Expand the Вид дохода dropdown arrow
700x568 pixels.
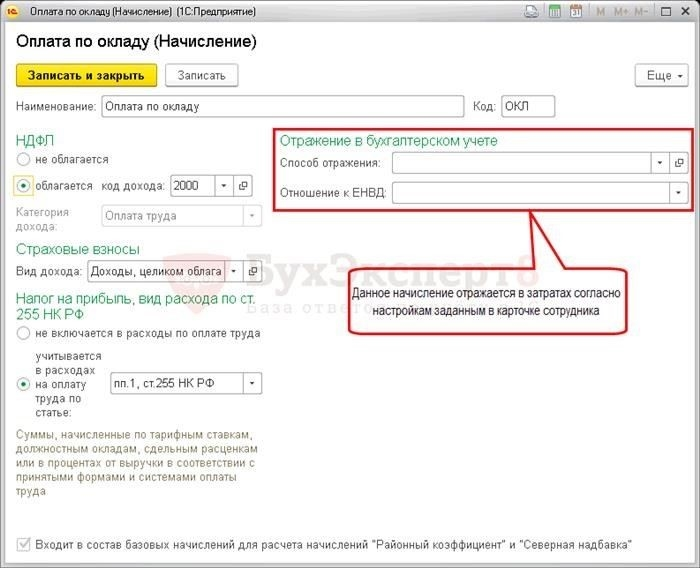pyautogui.click(x=233, y=271)
